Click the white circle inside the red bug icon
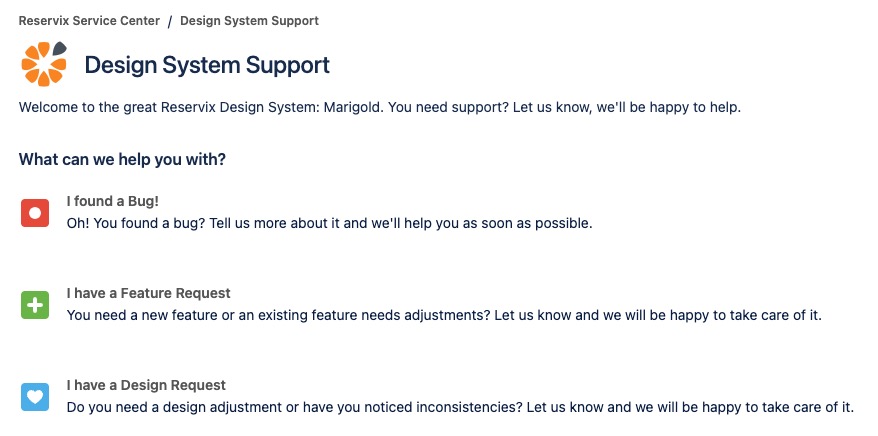This screenshot has height=436, width=878. click(35, 213)
